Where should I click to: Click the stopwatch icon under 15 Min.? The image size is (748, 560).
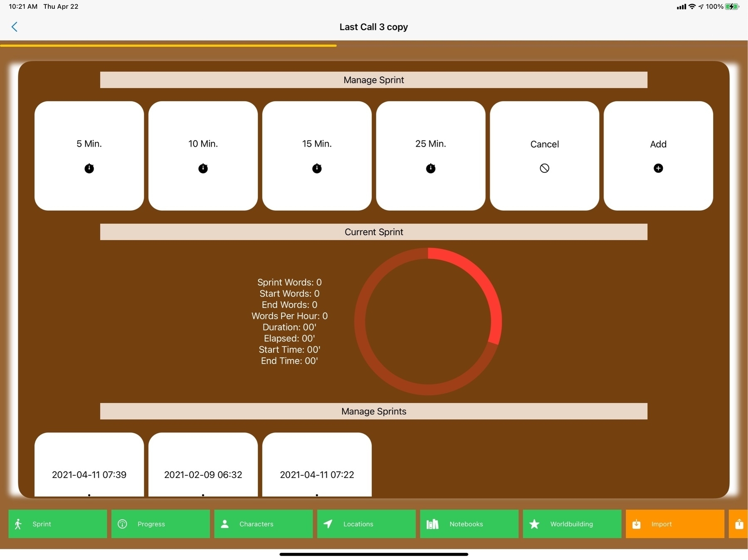(x=317, y=168)
